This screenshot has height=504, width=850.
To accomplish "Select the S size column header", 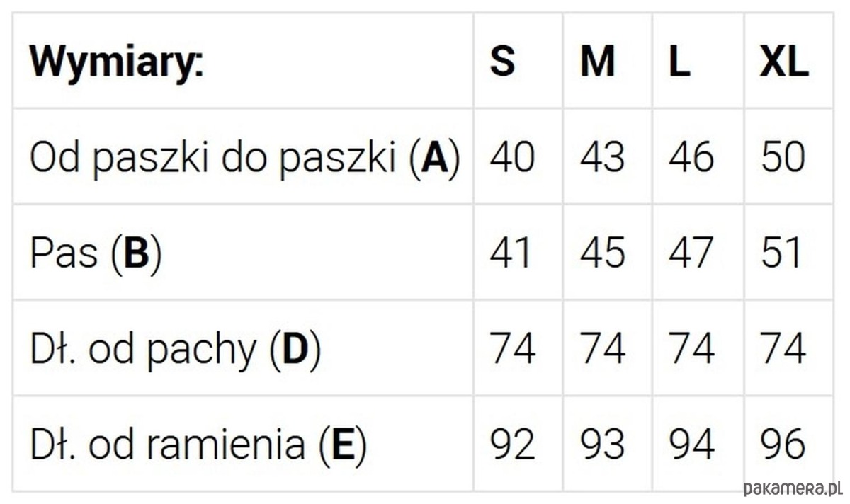I will pyautogui.click(x=502, y=62).
